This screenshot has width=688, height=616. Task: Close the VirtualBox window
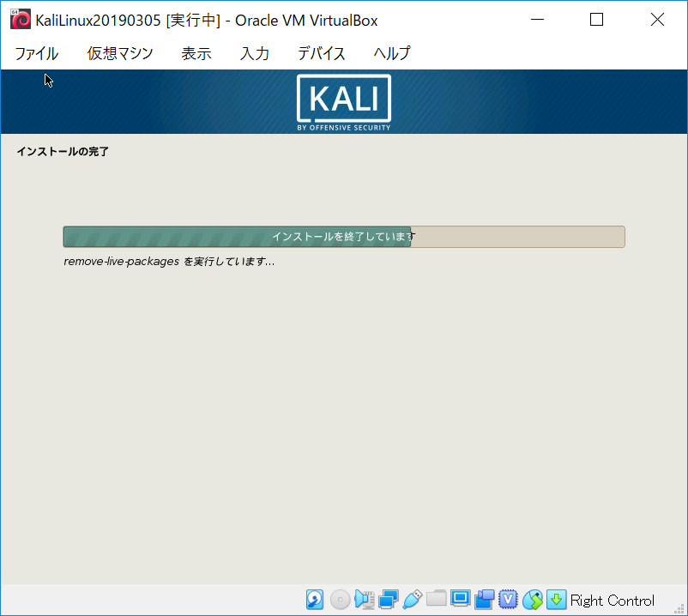click(657, 20)
